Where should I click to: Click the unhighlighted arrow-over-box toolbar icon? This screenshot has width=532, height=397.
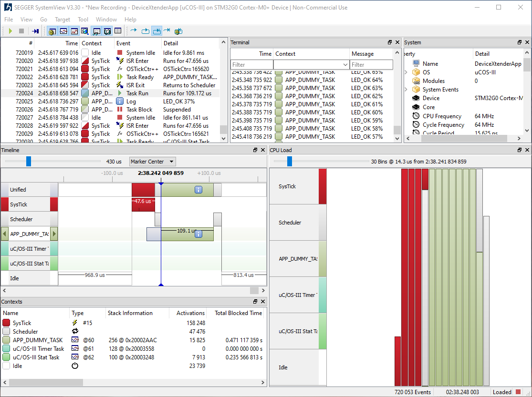tap(145, 31)
